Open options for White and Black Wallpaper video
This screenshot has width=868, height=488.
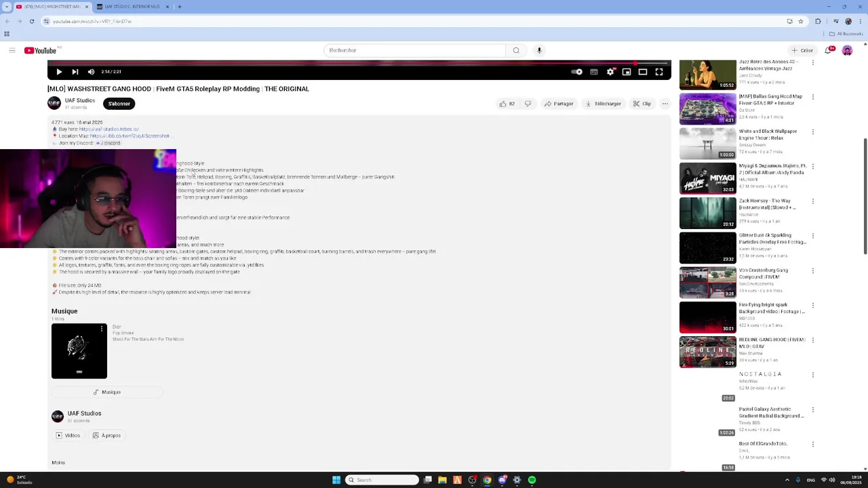pyautogui.click(x=813, y=131)
